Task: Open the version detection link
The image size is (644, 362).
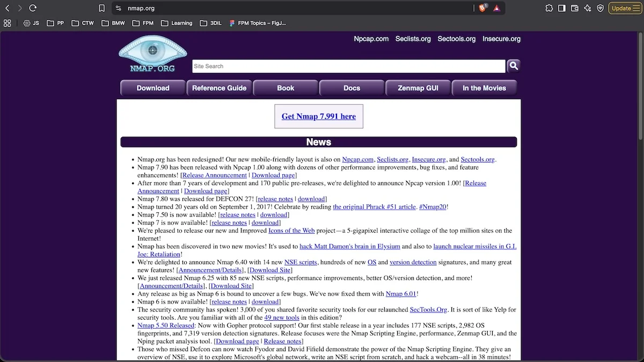Action: click(413, 262)
